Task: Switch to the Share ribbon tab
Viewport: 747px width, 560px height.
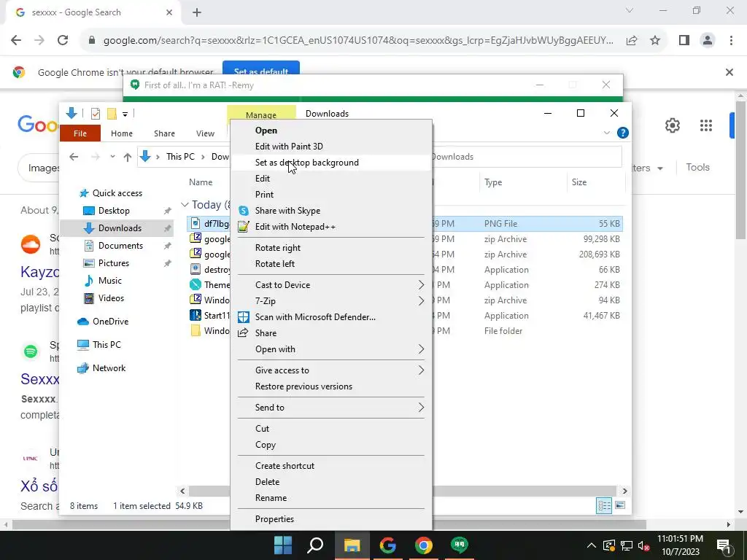Action: (164, 133)
